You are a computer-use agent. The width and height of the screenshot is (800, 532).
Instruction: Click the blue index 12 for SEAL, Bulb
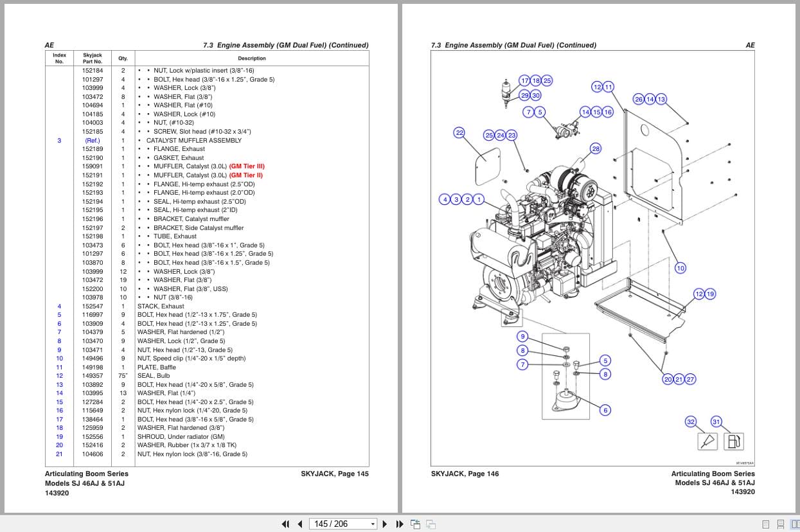tap(59, 375)
